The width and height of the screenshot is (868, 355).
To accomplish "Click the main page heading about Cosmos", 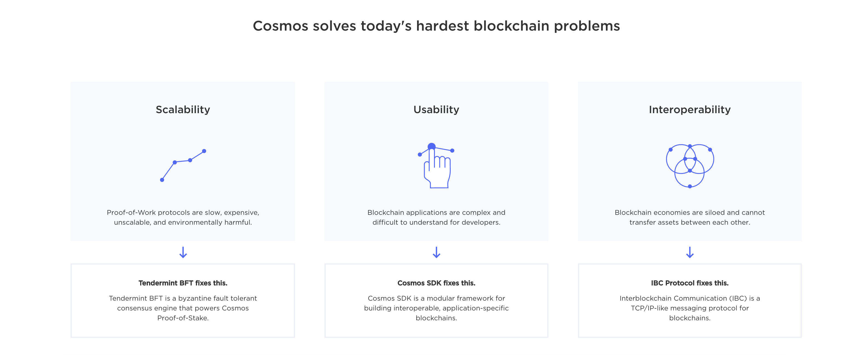I will click(436, 26).
